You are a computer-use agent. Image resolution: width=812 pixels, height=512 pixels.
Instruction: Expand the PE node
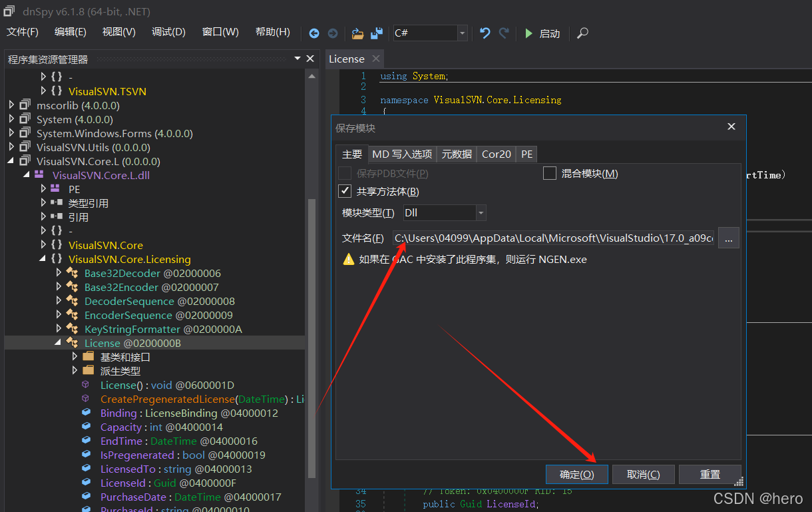point(43,189)
